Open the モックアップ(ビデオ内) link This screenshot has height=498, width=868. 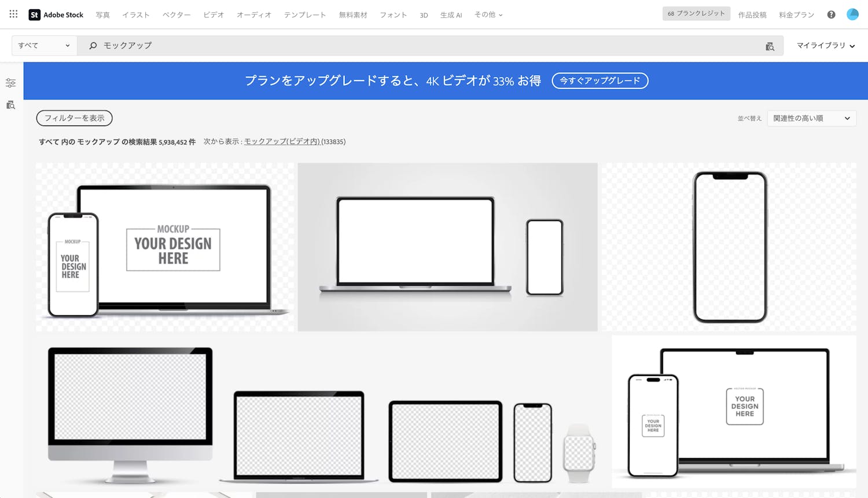point(282,142)
